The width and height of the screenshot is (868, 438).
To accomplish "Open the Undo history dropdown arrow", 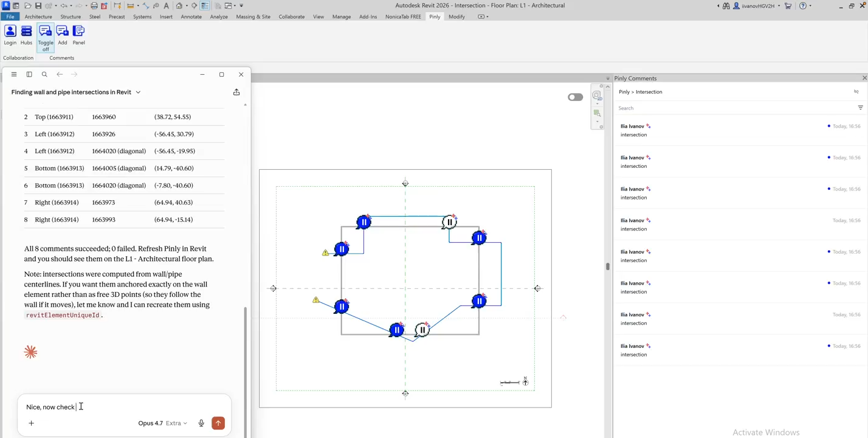I will [70, 6].
